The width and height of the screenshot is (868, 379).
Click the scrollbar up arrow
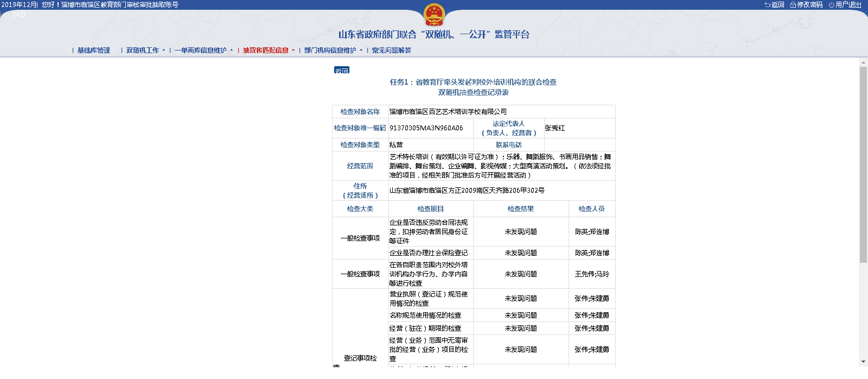point(863,63)
